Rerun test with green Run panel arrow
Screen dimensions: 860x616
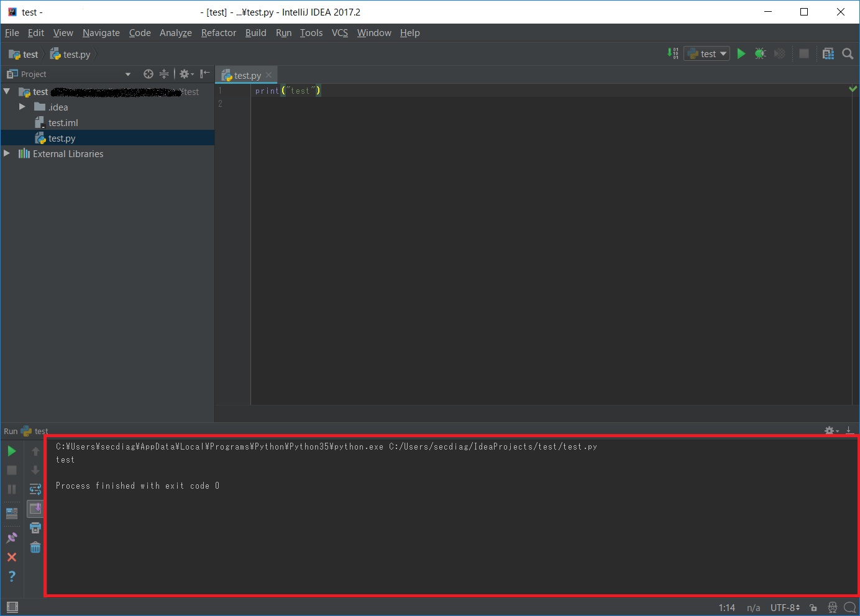coord(12,451)
